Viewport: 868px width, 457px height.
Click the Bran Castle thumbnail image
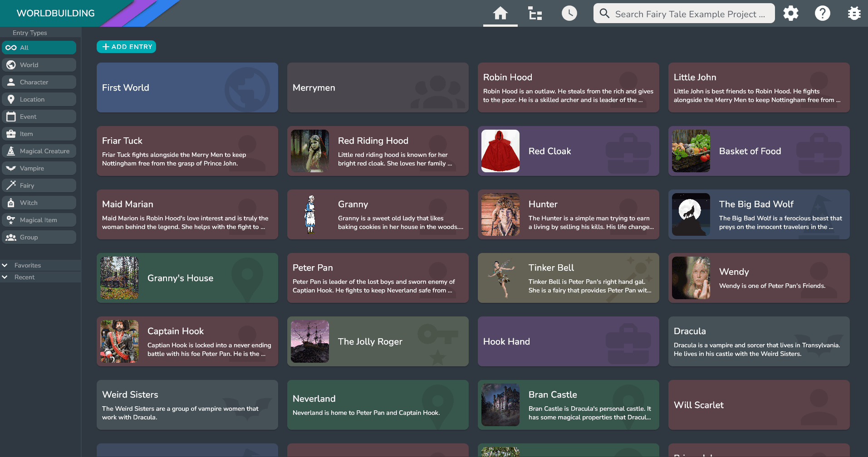point(500,405)
